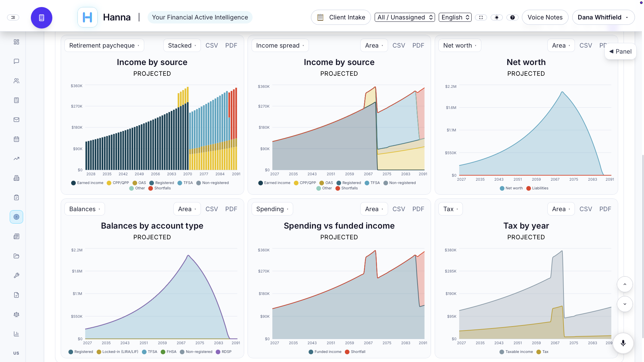Toggle Shortfalls legend in Retirement paycheque chart
644x362 pixels.
pyautogui.click(x=160, y=188)
